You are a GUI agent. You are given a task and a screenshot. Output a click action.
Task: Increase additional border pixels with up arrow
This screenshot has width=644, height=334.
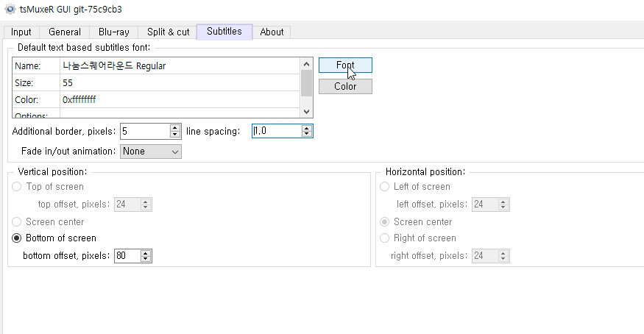click(175, 128)
